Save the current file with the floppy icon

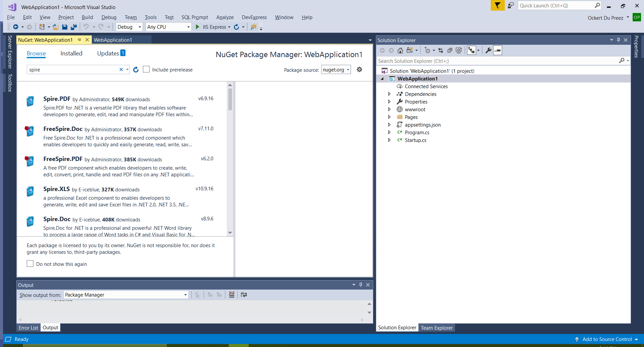(x=65, y=27)
